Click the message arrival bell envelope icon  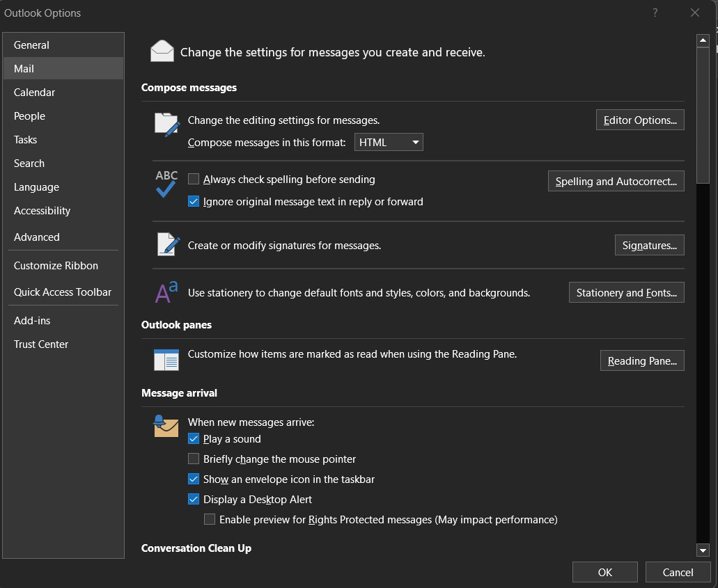[166, 425]
